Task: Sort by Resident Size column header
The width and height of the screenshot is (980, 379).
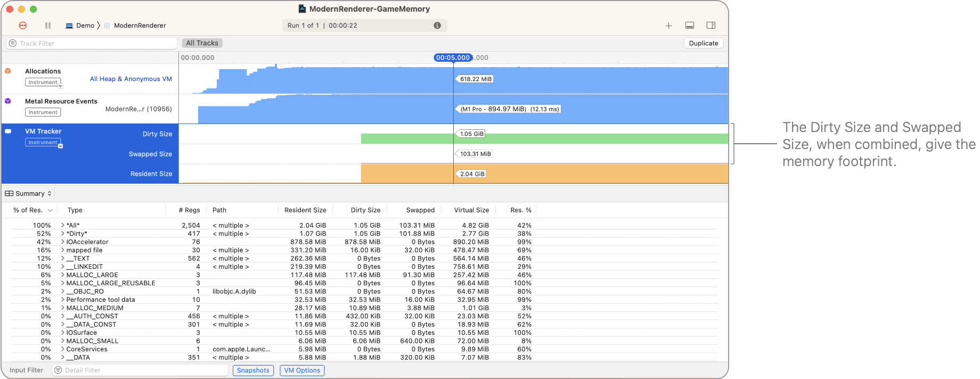Action: pyautogui.click(x=305, y=210)
